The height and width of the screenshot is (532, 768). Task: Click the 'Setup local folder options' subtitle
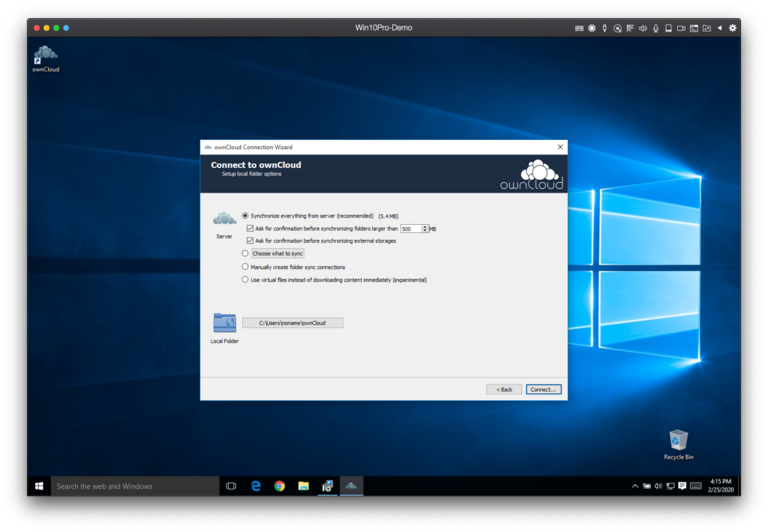[x=251, y=174]
